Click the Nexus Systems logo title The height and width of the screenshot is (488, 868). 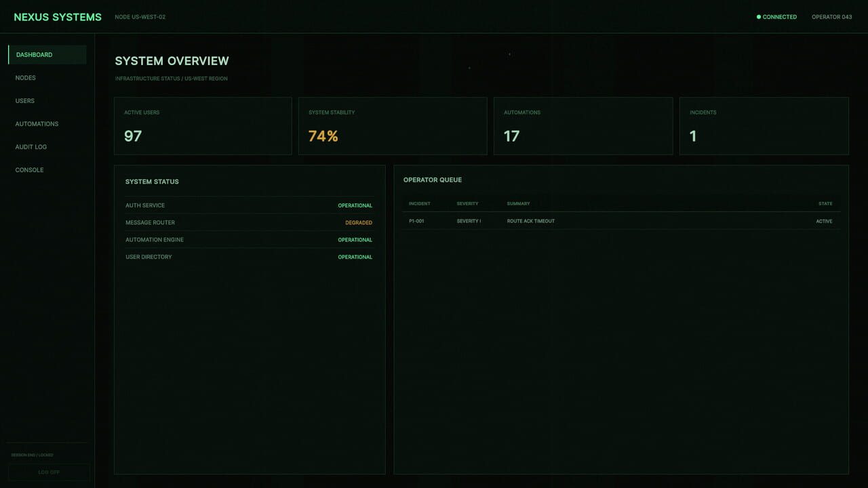coord(58,17)
